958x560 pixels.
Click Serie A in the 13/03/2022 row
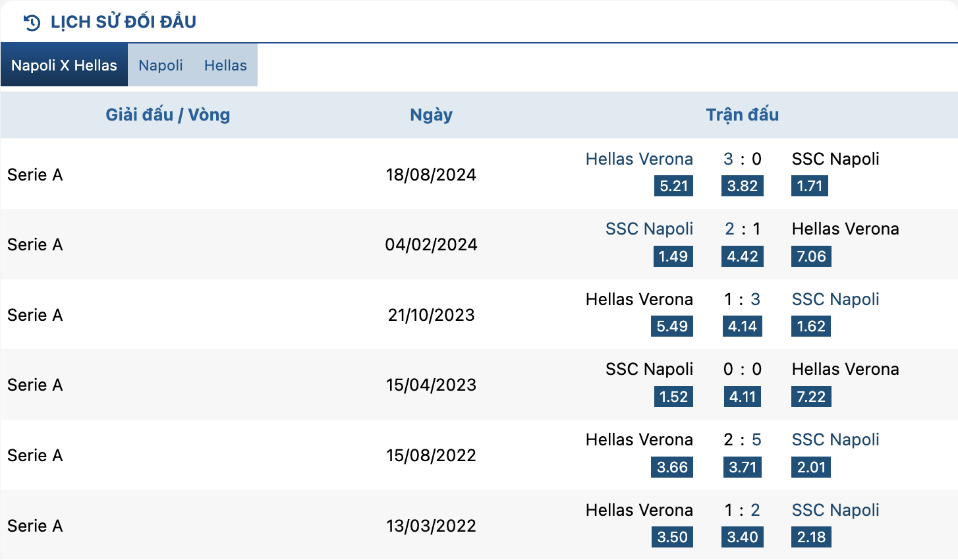[35, 526]
